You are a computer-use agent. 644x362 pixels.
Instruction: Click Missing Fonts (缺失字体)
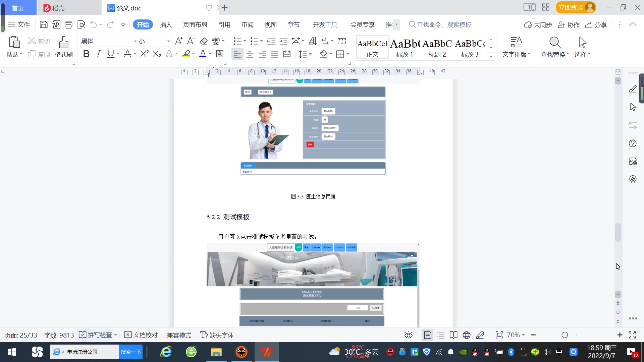pos(217,335)
